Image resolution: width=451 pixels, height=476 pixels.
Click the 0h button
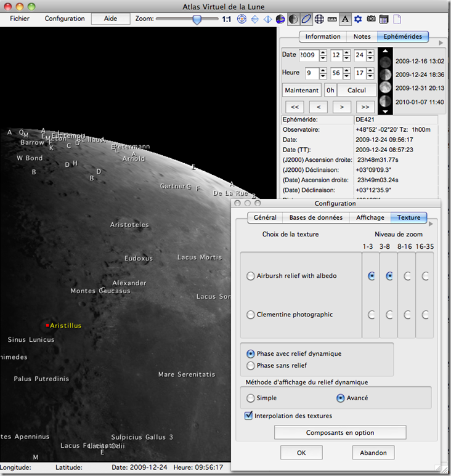(x=330, y=90)
